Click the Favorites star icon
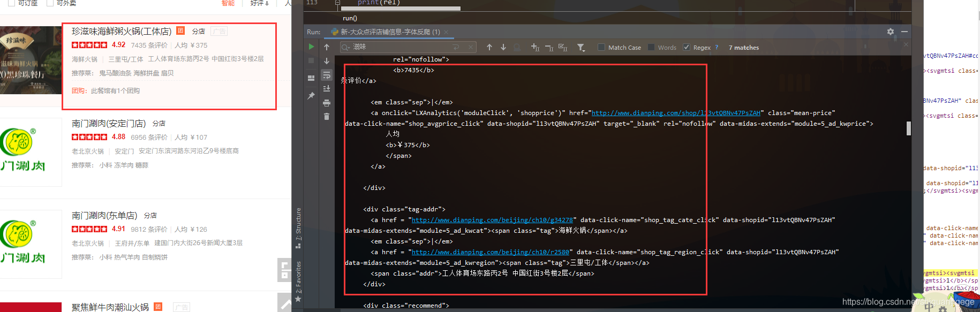The width and height of the screenshot is (980, 312). coord(298,299)
